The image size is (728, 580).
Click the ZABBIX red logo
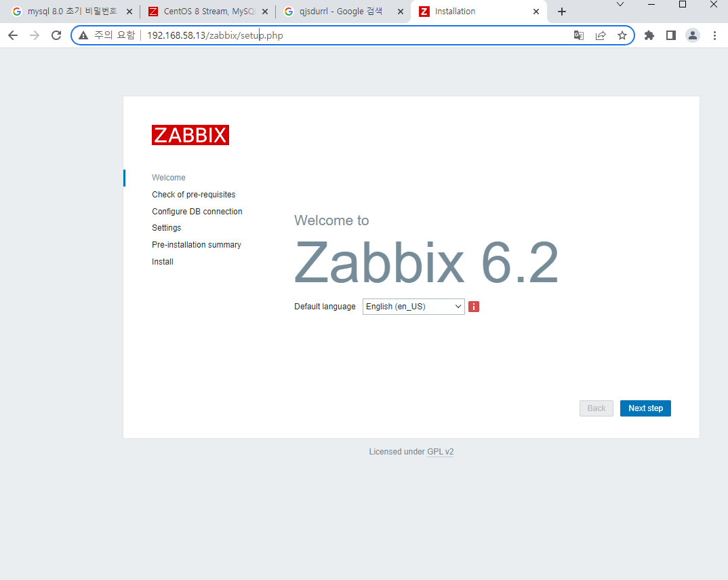190,135
